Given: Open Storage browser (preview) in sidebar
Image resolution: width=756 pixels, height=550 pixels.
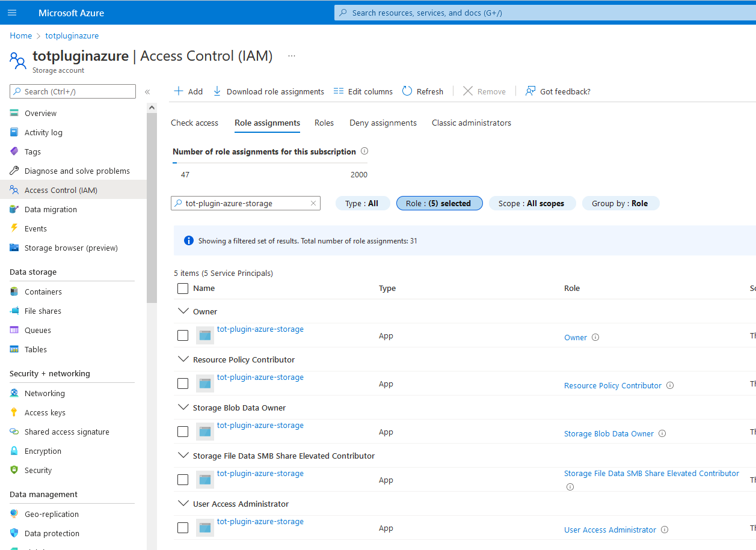Looking at the screenshot, I should point(70,248).
